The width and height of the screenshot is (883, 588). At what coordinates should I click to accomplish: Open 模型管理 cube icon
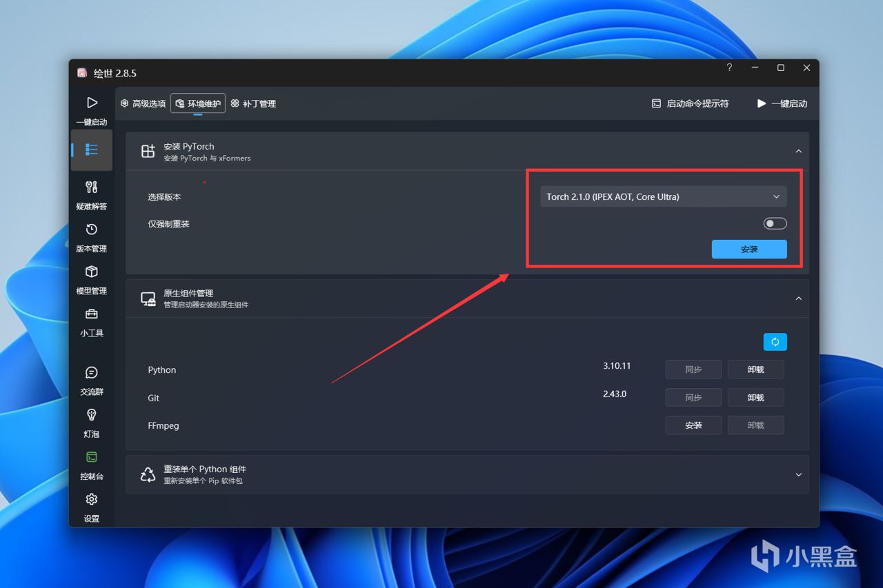[x=92, y=272]
